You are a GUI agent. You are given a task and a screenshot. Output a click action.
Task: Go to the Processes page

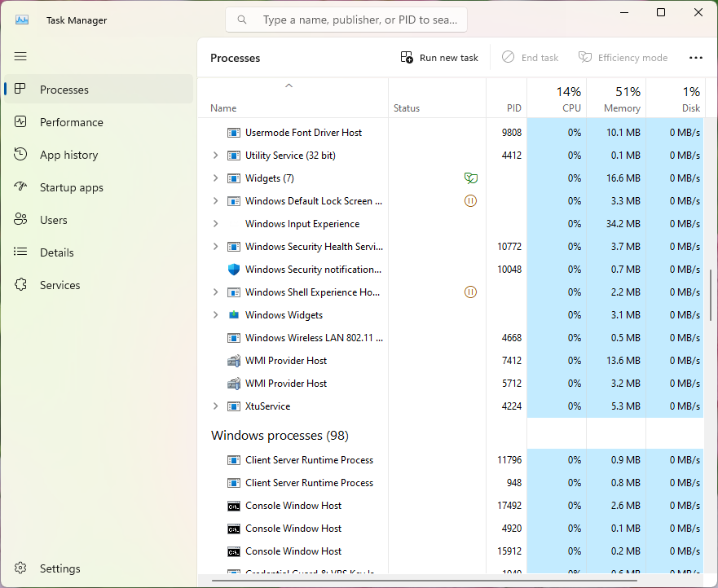[x=99, y=90]
